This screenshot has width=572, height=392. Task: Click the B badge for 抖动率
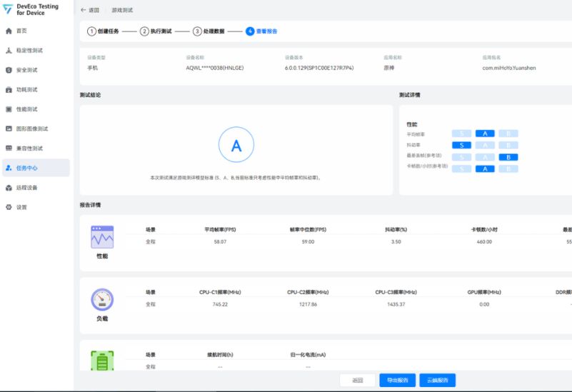click(508, 145)
